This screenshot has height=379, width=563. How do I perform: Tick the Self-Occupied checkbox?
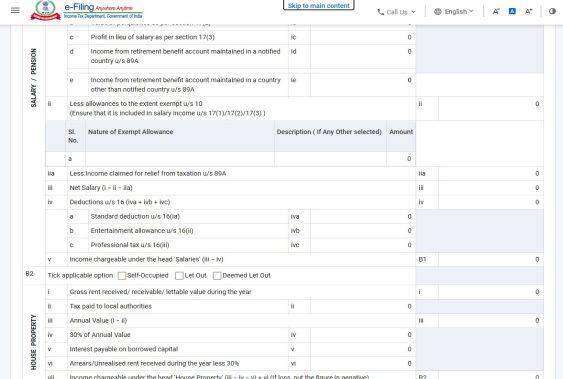click(122, 276)
